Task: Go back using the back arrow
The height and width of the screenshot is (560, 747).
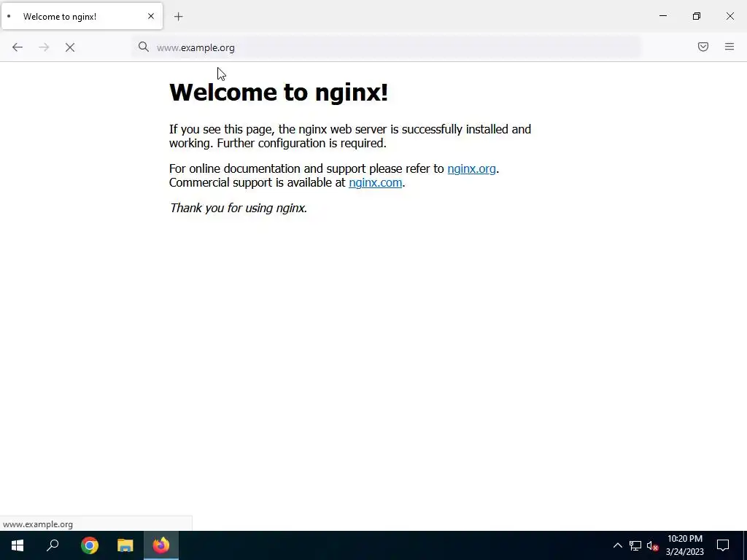Action: coord(18,47)
